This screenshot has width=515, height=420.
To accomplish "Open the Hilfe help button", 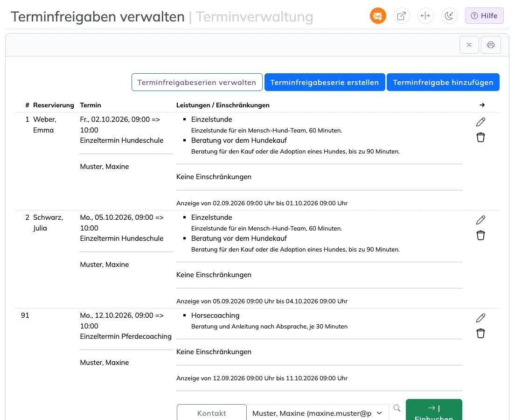I will point(484,16).
